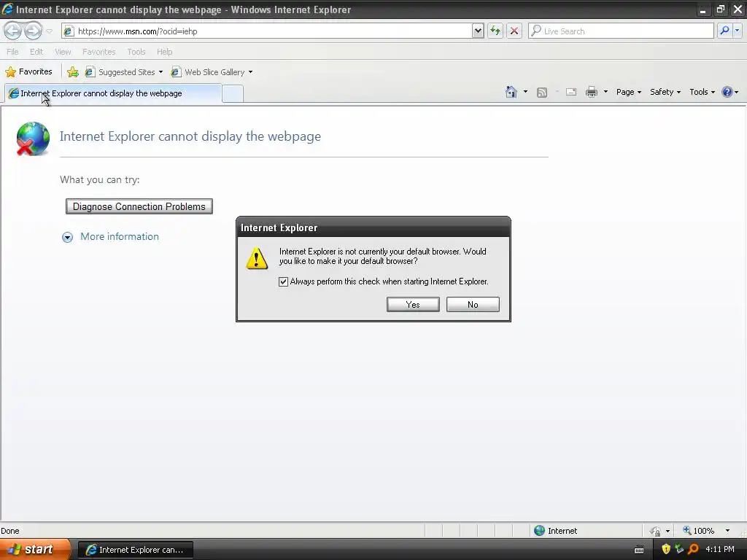Open the Help menu
Screen dimensions: 747x560
tap(164, 52)
